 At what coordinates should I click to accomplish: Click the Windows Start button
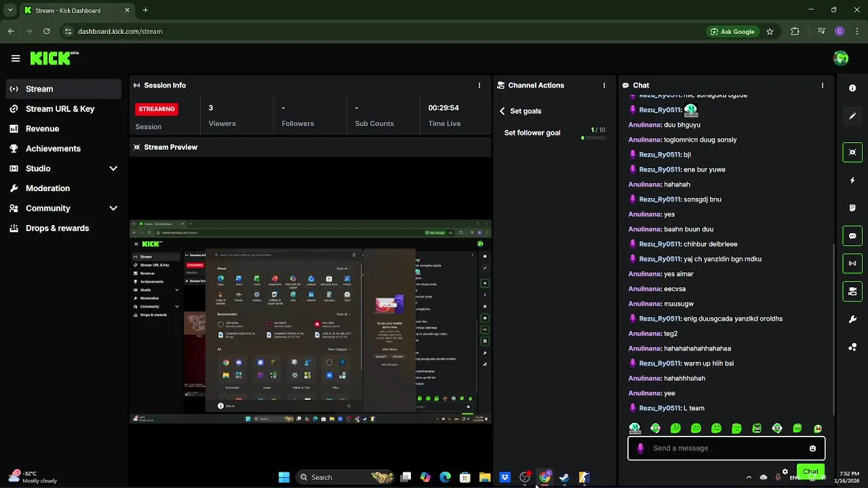pyautogui.click(x=284, y=477)
